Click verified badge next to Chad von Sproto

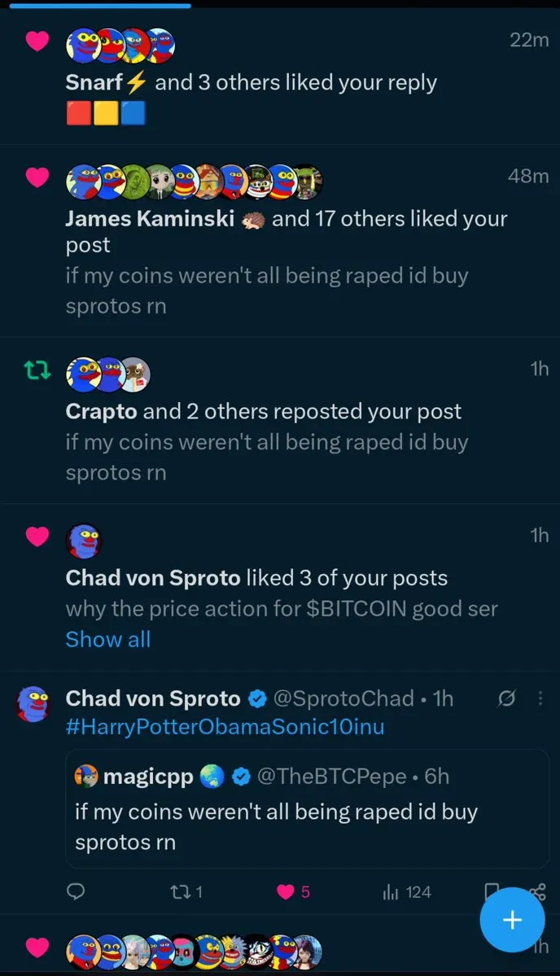tap(257, 699)
